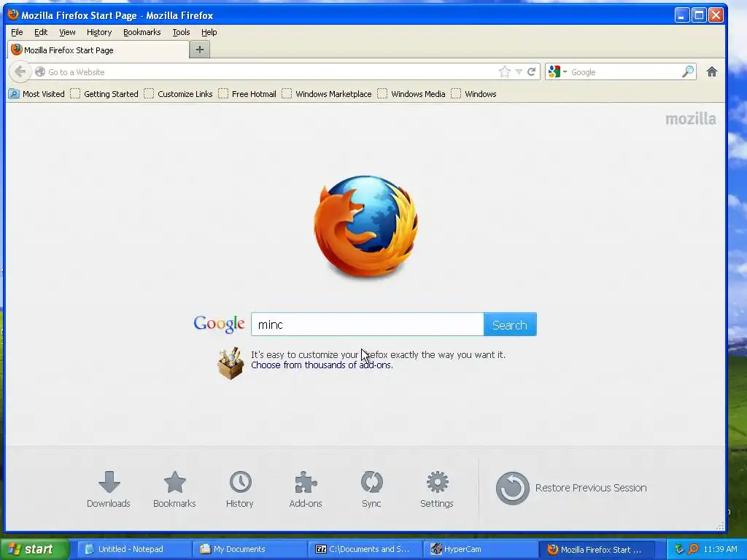Switch to My Documents in taskbar
Viewport: 747px width, 560px height.
tap(249, 550)
